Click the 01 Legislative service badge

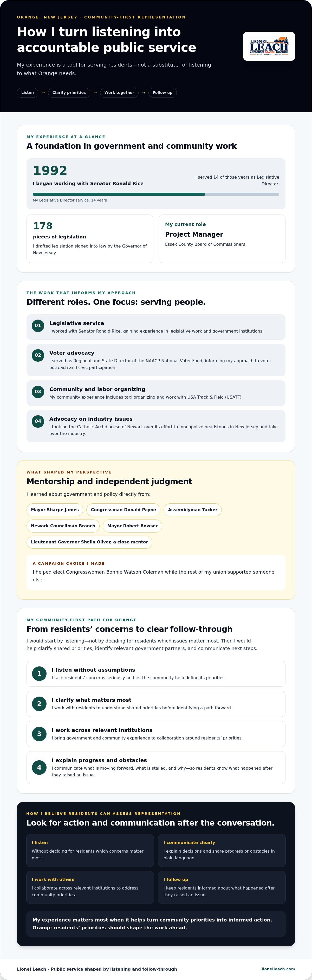click(x=38, y=326)
